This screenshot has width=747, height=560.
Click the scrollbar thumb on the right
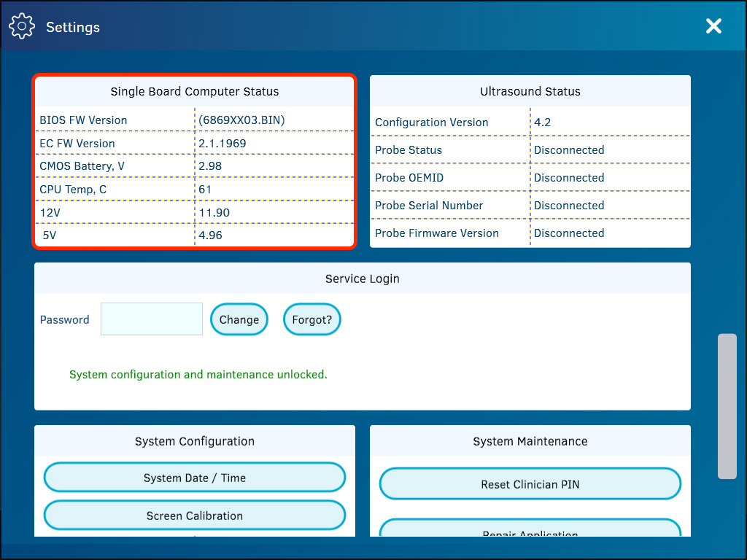click(x=727, y=408)
